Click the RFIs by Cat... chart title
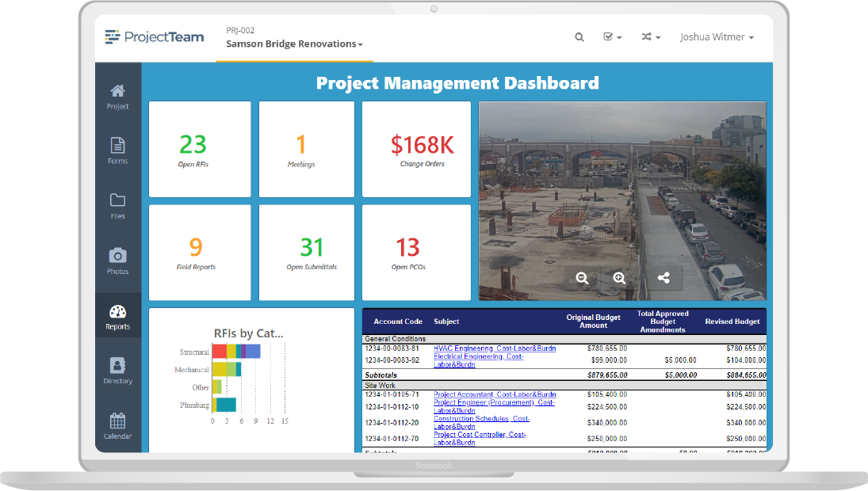Viewport: 868px width, 491px height. coord(249,333)
